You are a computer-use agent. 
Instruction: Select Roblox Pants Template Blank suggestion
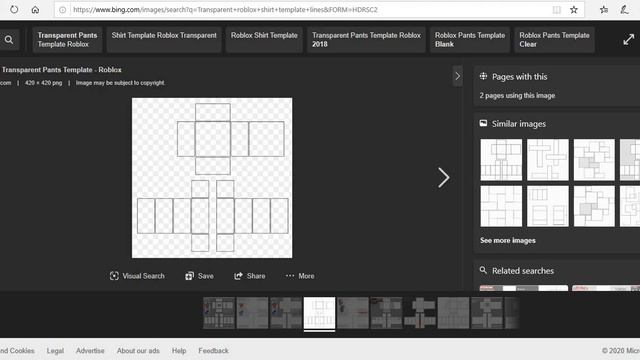[x=470, y=40]
